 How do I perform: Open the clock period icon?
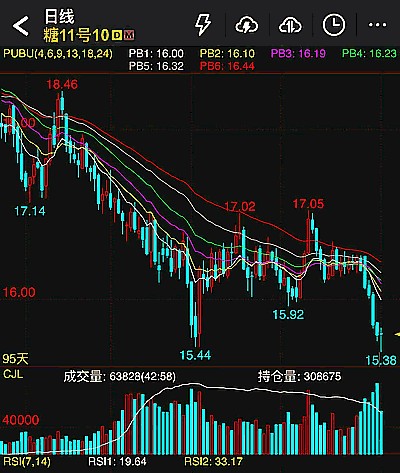pyautogui.click(x=334, y=25)
